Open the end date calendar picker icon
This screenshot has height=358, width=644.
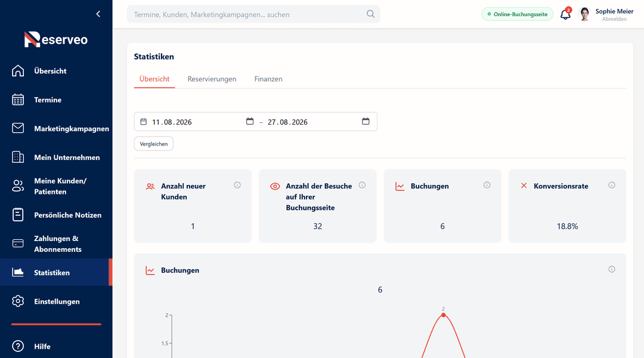pyautogui.click(x=366, y=121)
